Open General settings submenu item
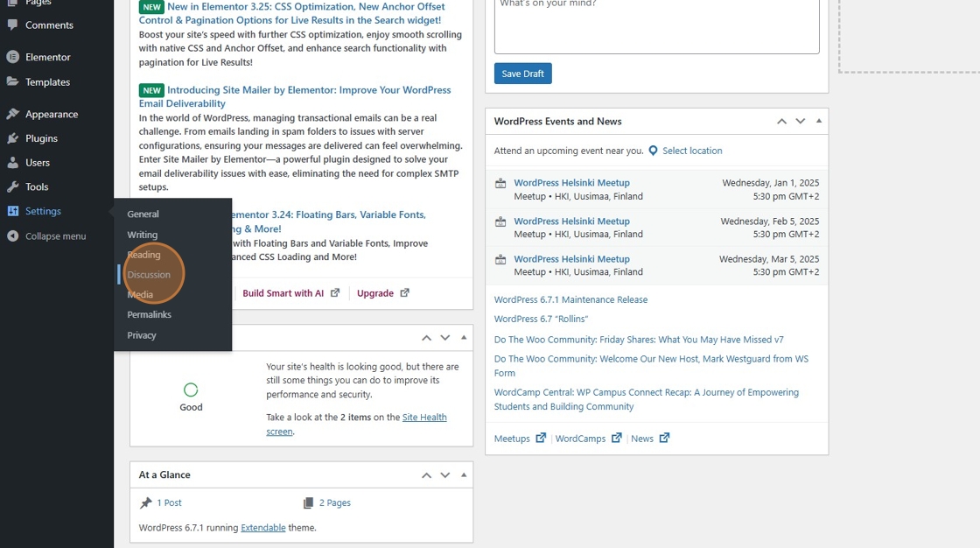This screenshot has height=548, width=980. [x=143, y=214]
